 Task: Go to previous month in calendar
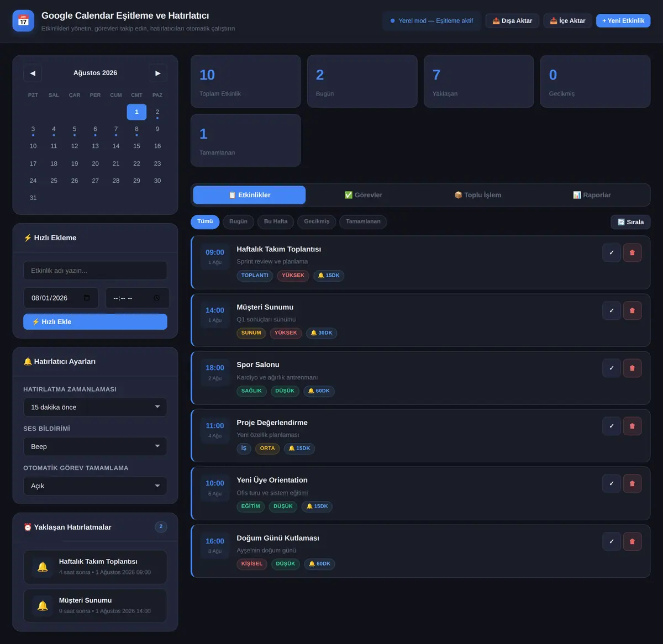33,73
